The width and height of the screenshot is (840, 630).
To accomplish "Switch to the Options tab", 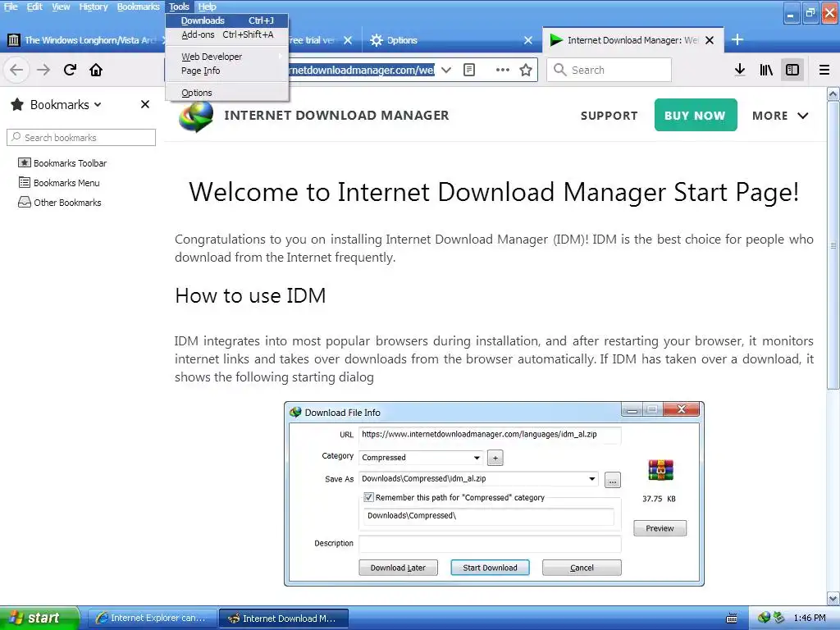I will [450, 40].
